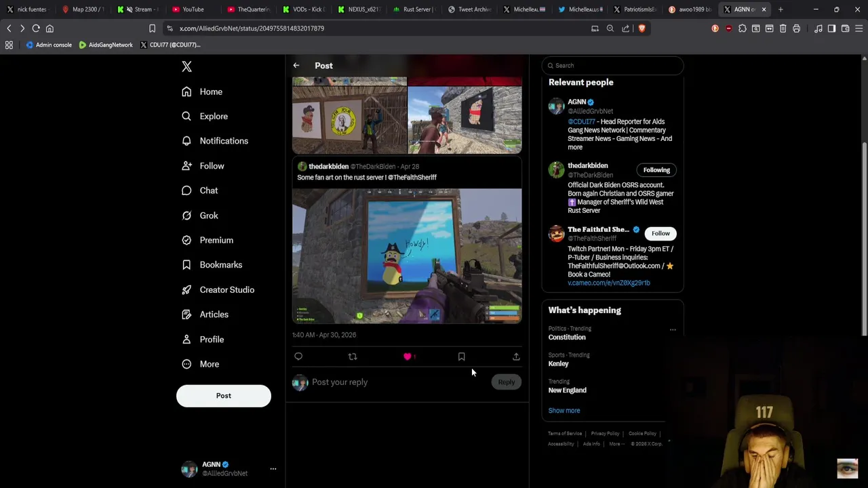Toggle the bookmark icon under the post
The width and height of the screenshot is (868, 488).
462,357
